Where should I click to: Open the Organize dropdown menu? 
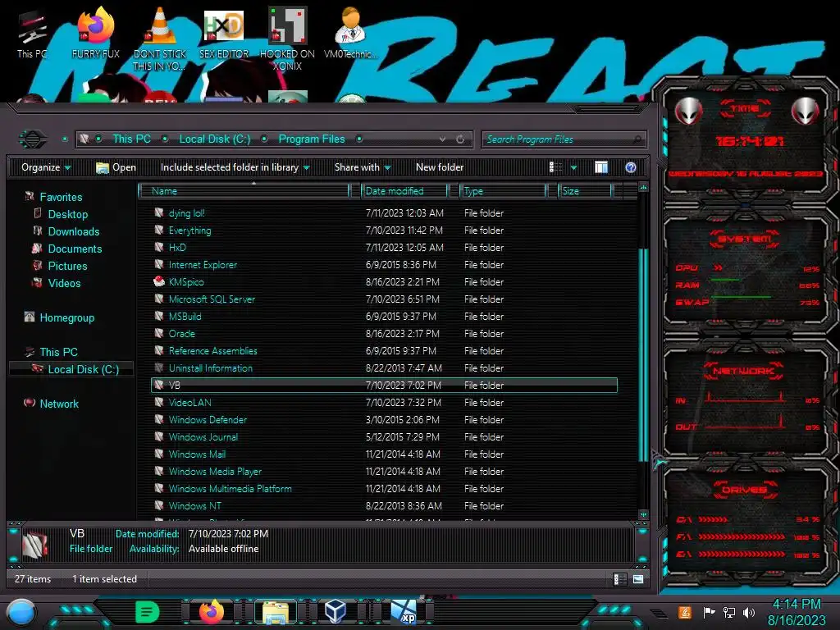click(46, 167)
